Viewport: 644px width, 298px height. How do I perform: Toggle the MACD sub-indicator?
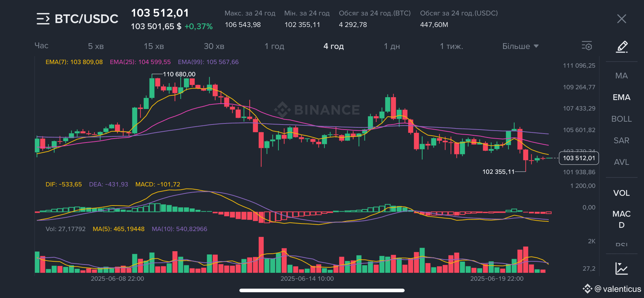[621, 219]
